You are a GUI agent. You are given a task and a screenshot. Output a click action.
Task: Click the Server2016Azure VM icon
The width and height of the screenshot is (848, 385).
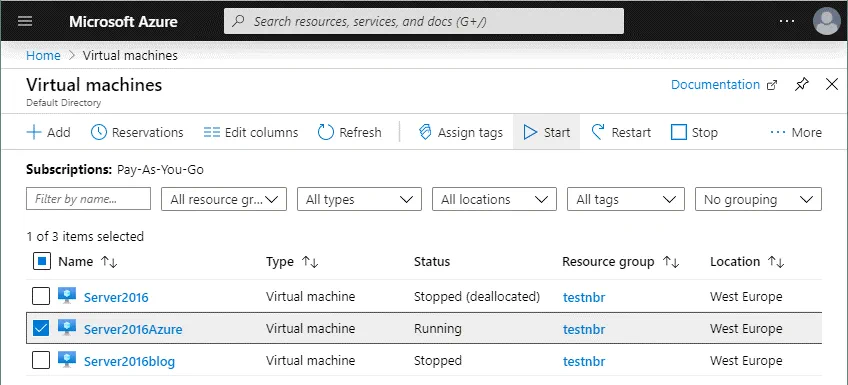[67, 328]
